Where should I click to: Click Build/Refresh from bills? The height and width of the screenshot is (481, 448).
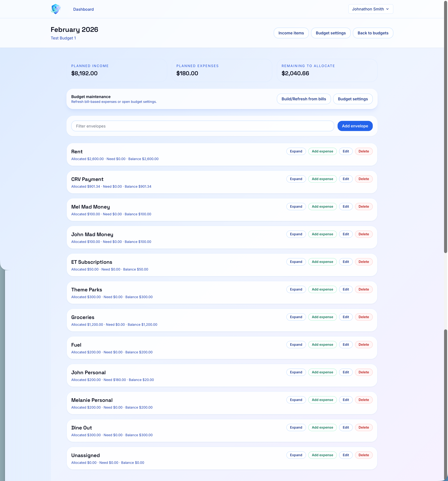304,99
